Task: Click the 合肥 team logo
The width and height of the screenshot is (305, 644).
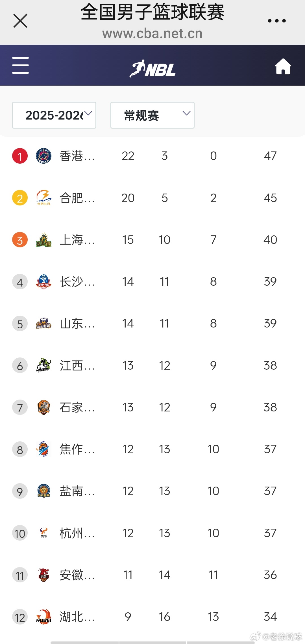Action: coord(43,198)
